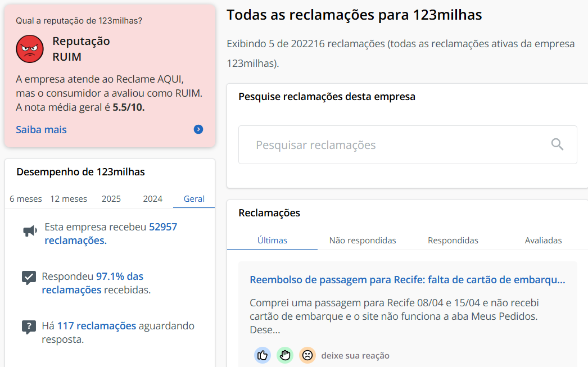Select the 2025 performance tab

111,198
